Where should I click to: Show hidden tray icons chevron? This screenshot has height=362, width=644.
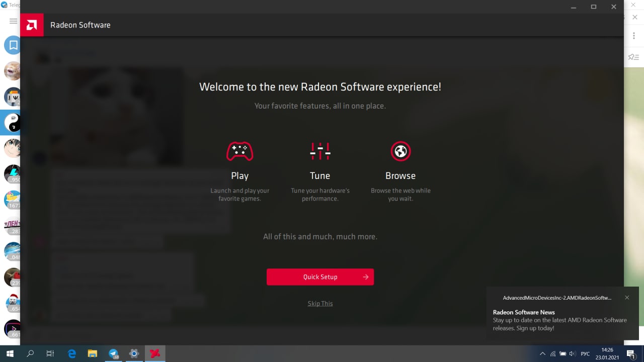pos(542,353)
